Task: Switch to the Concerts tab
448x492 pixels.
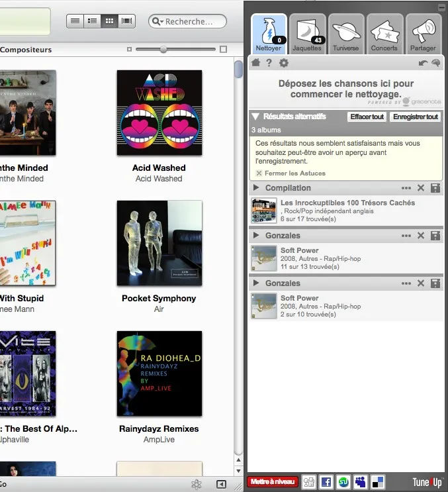Action: point(384,34)
